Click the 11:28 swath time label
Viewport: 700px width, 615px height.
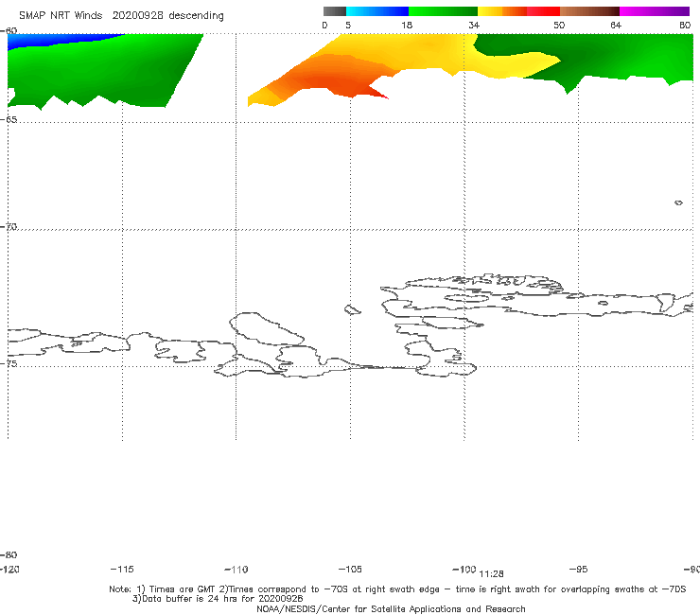(x=491, y=574)
